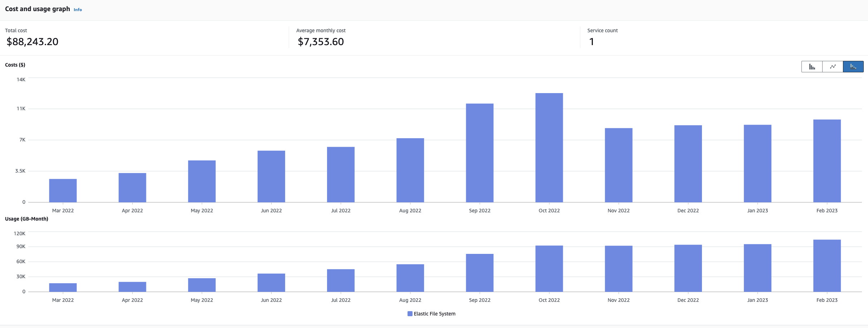Click the Average monthly cost figure
Image resolution: width=868 pixels, height=328 pixels.
(321, 42)
